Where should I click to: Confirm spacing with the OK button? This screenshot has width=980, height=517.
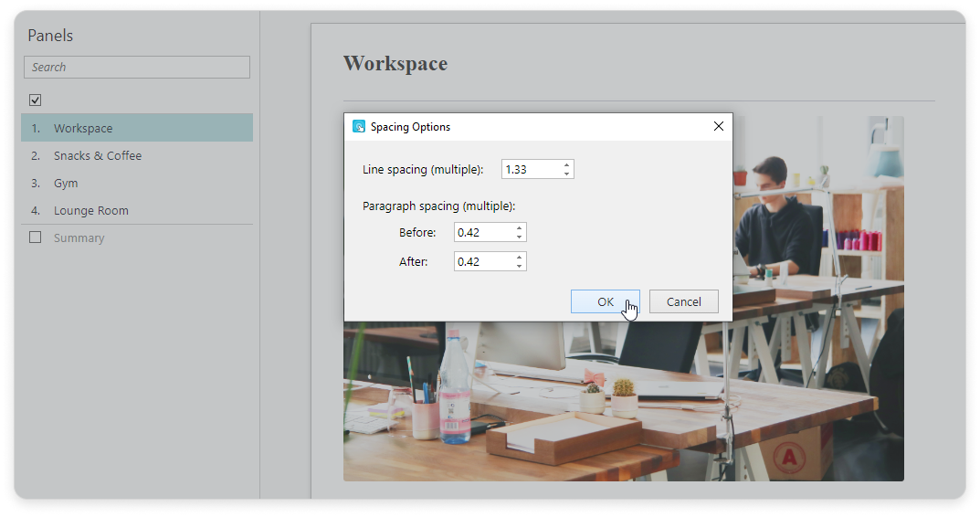(x=605, y=301)
